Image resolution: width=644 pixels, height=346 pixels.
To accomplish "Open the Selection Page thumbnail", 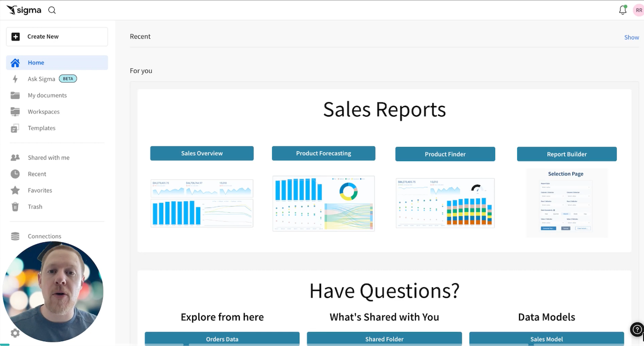I will click(567, 203).
